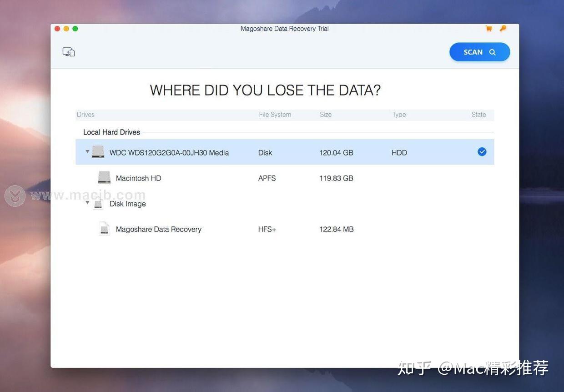Deselect the checkmark on WDC media drive
Viewport: 564px width, 392px height.
pos(482,151)
